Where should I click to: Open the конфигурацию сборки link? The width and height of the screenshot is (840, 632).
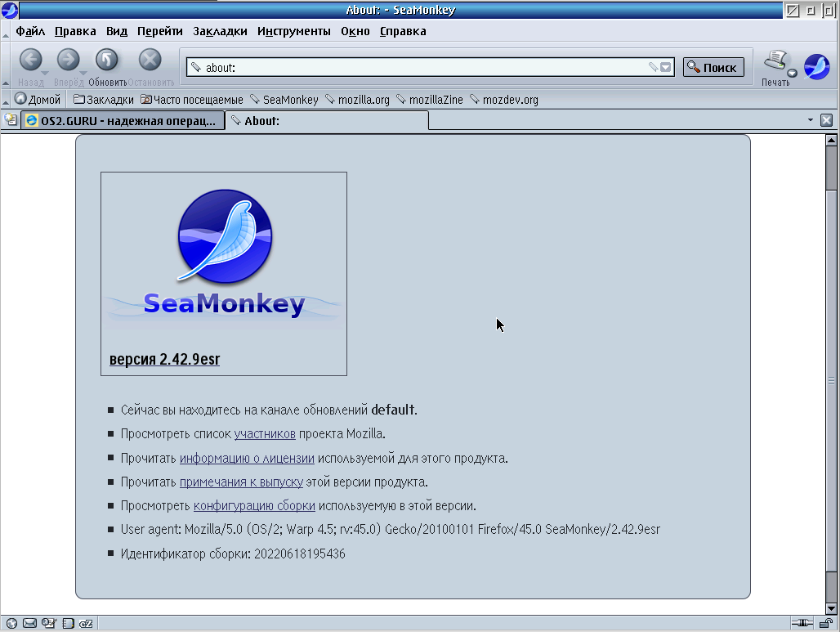click(x=254, y=505)
